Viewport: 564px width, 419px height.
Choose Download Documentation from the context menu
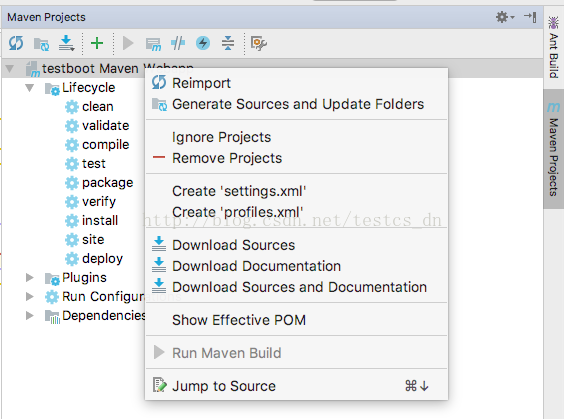296,266
